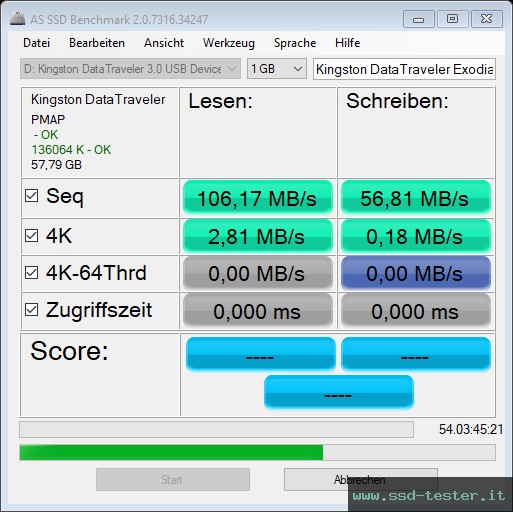Viewport: 513px width, 512px height.
Task: Toggle the 4K test checkbox
Action: (31, 236)
